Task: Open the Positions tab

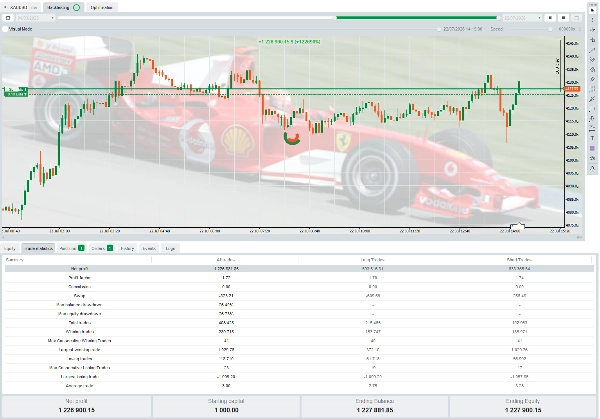Action: tap(71, 248)
